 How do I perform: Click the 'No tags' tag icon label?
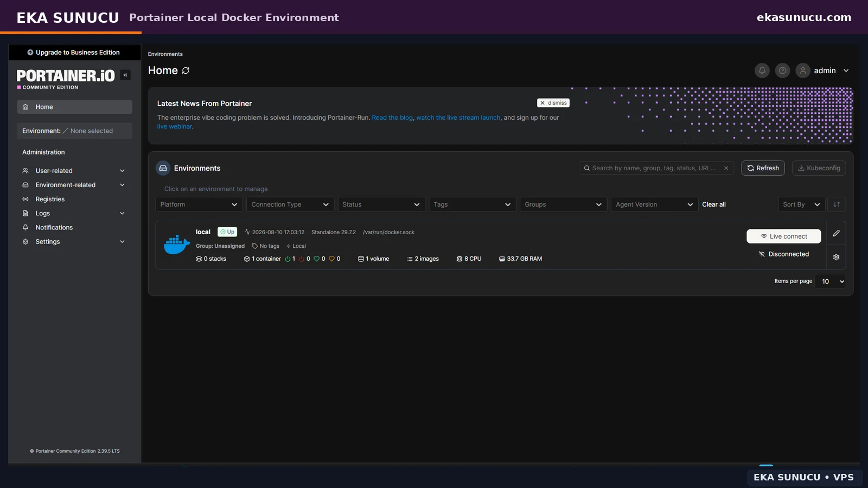[x=266, y=246]
